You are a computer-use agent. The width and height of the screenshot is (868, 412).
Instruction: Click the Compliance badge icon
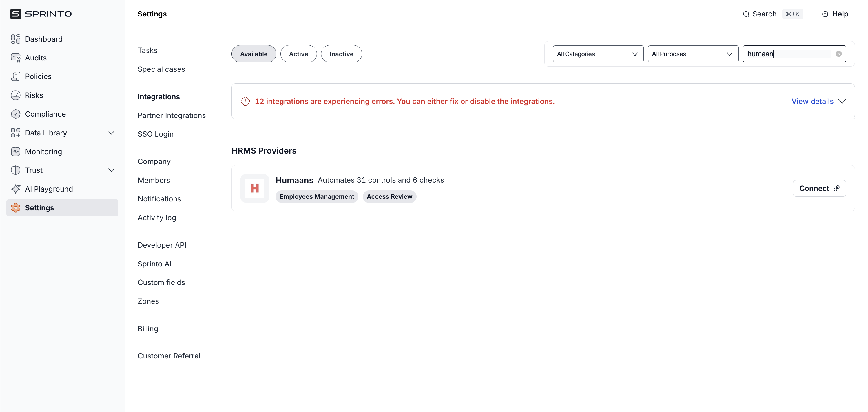point(16,114)
